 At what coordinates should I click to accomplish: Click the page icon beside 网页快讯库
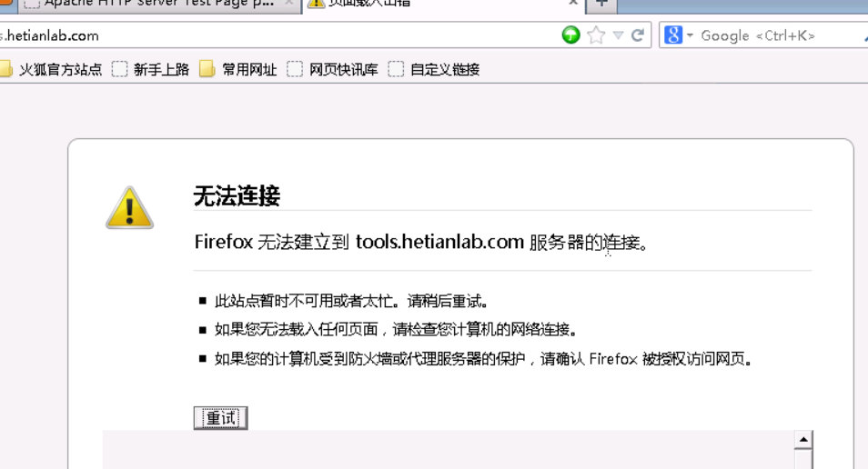[295, 69]
